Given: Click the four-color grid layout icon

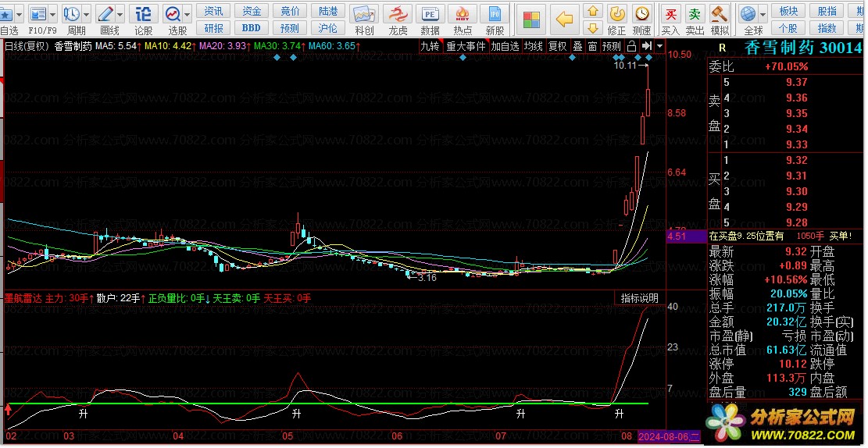Looking at the screenshot, I should click(x=531, y=20).
